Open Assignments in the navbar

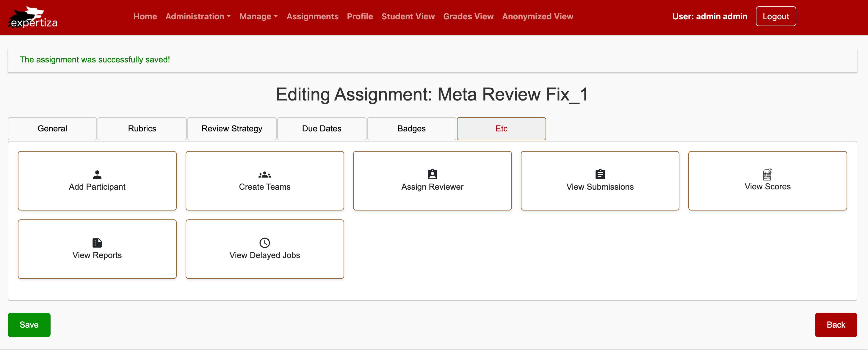(312, 17)
